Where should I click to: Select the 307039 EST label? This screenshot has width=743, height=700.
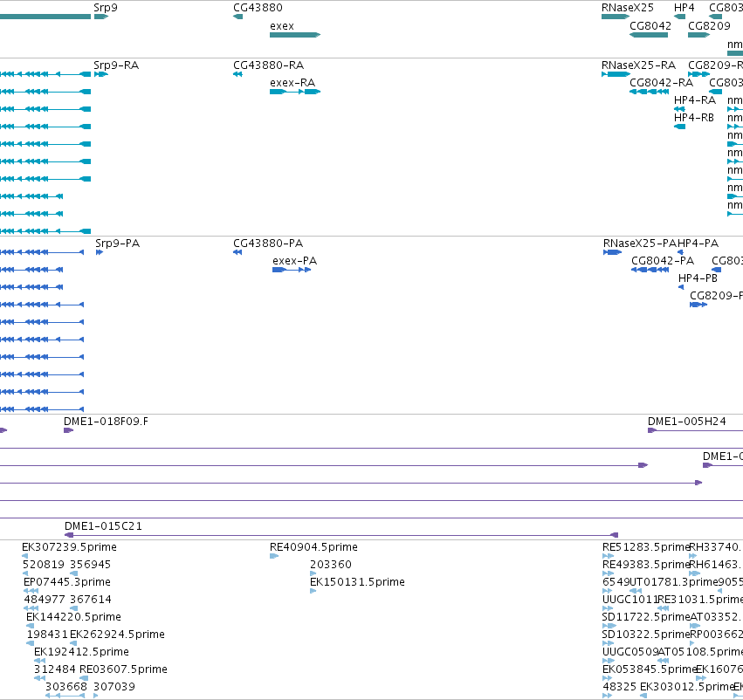point(114,687)
